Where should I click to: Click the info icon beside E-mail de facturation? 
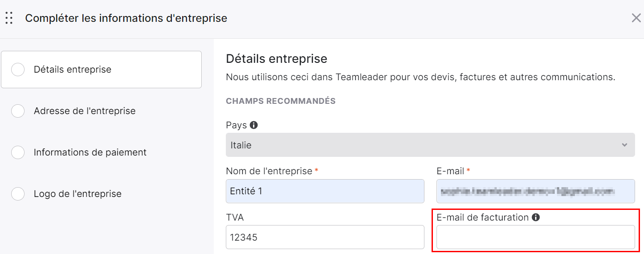click(x=536, y=217)
